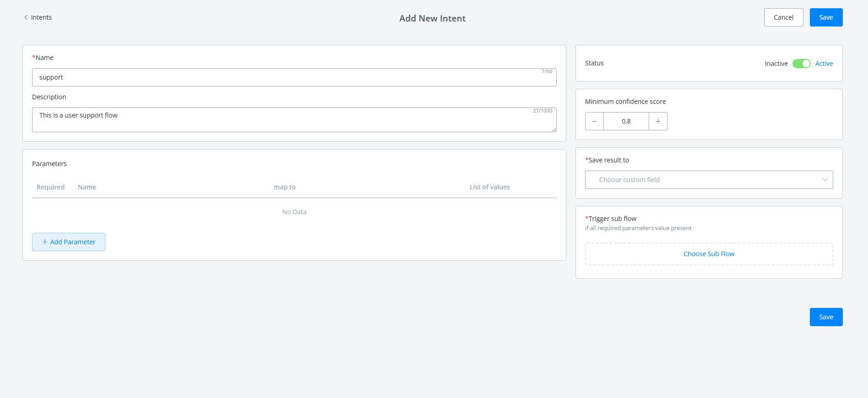Click the List of values column header
The width and height of the screenshot is (868, 398).
click(489, 187)
